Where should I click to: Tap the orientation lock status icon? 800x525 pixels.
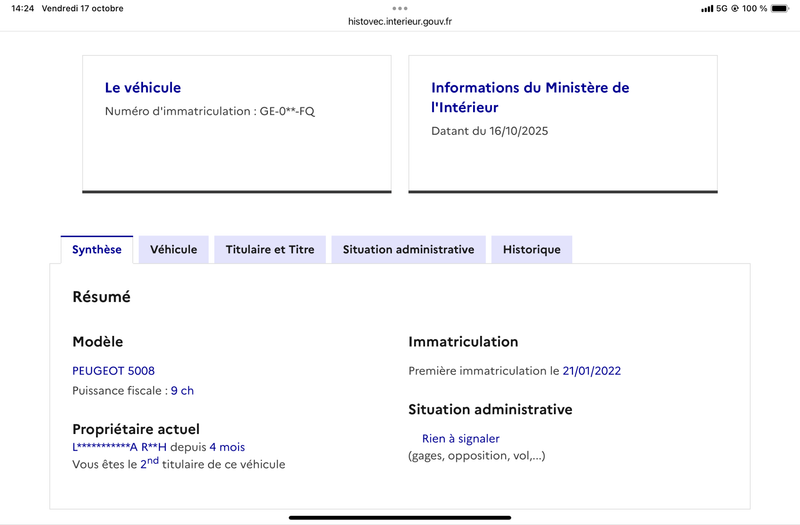(x=735, y=8)
